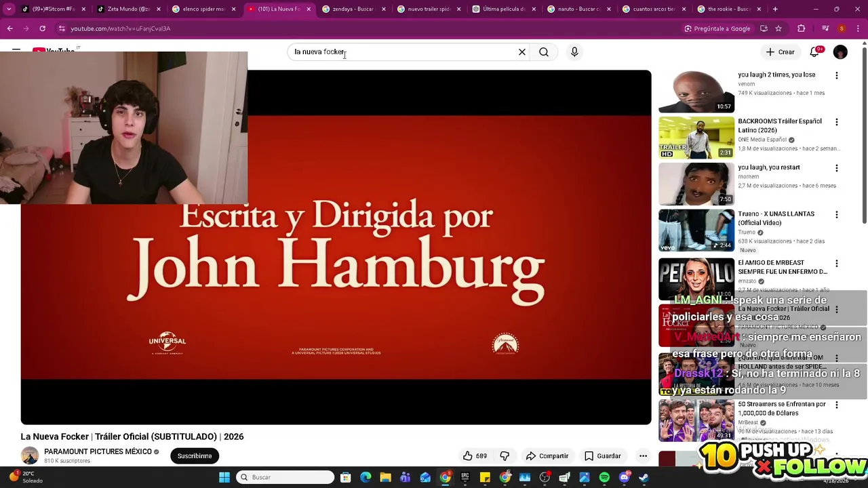
Task: Close the La Nueva Focker tab
Action: 309,9
